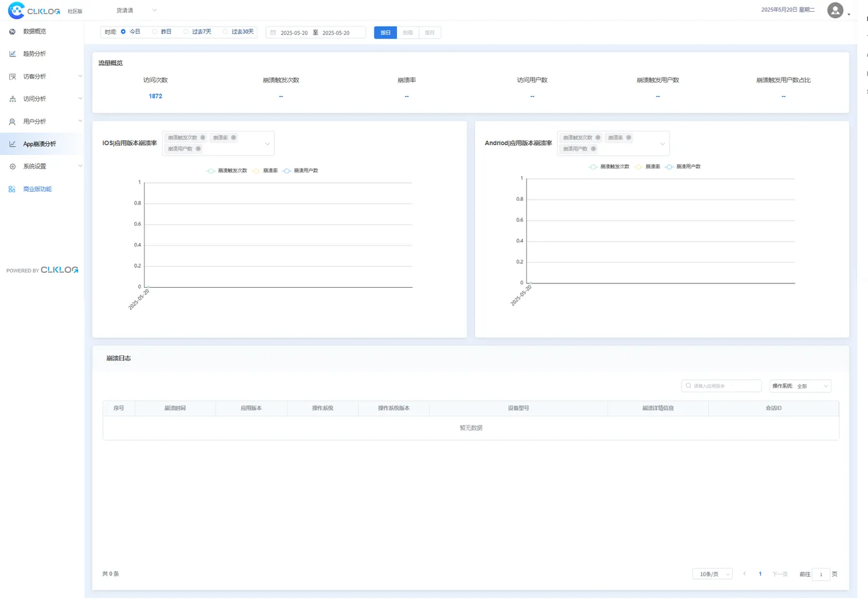The height and width of the screenshot is (602, 868).
Task: Click the 按周 granularity button
Action: click(x=408, y=32)
